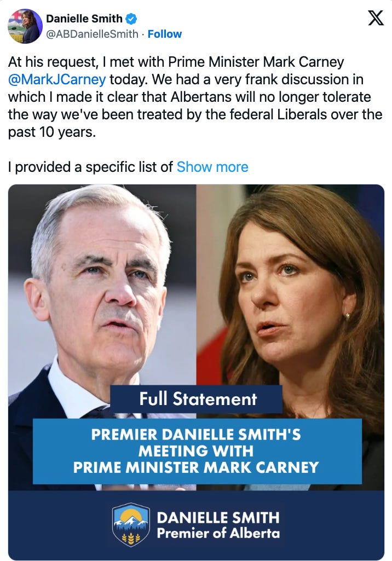Follow the ABDanielleSmith account
The height and width of the screenshot is (561, 392).
(165, 34)
